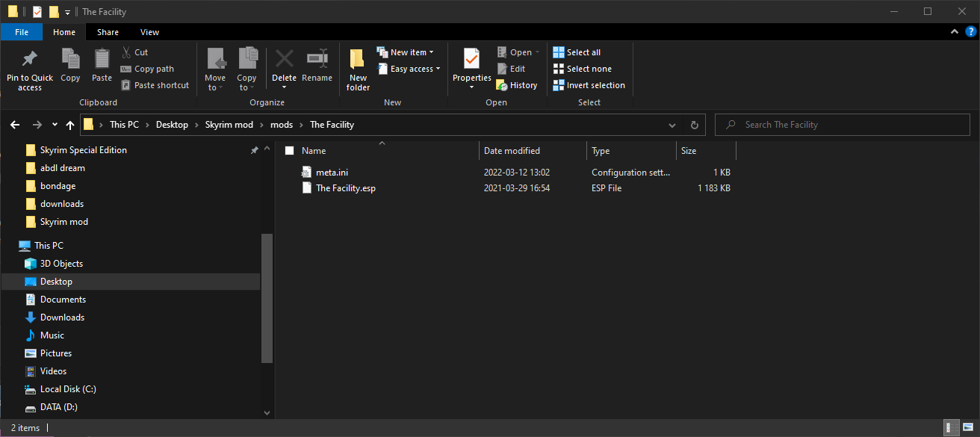Click This PC in the address bar
980x437 pixels.
pos(124,125)
